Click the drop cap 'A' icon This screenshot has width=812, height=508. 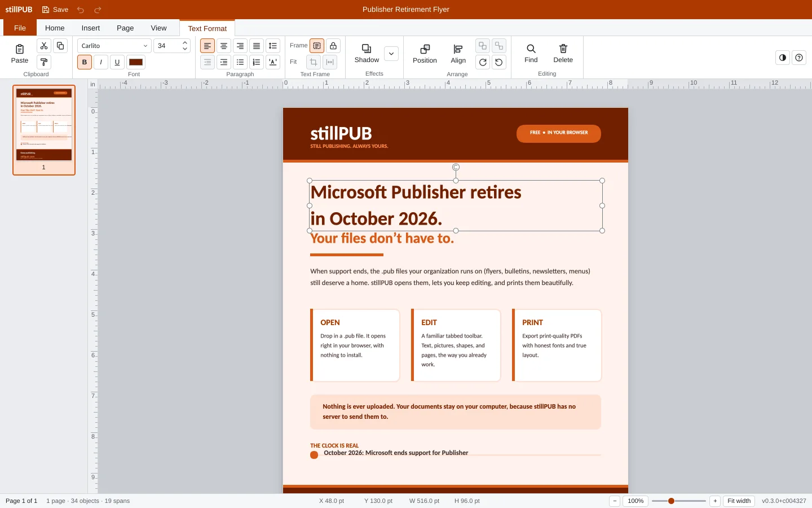tap(273, 62)
